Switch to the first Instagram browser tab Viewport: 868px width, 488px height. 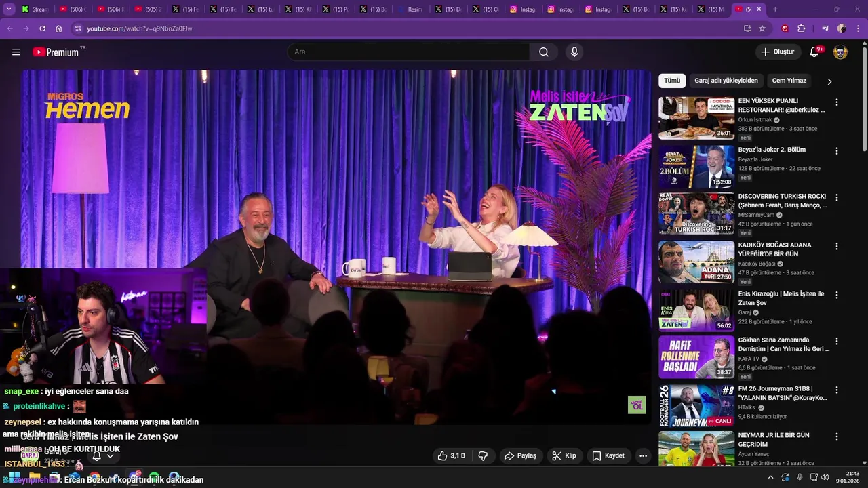pos(523,9)
